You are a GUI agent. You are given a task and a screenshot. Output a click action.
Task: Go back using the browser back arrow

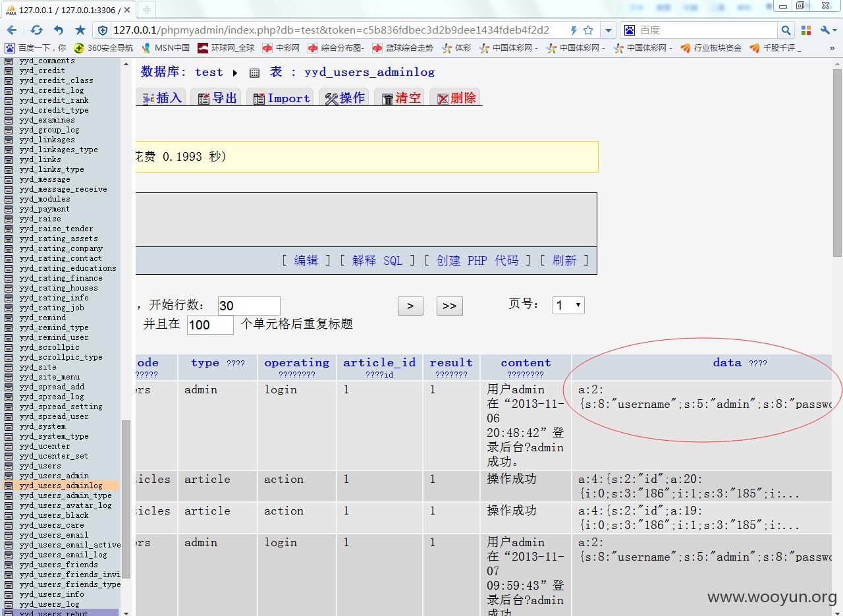(12, 30)
